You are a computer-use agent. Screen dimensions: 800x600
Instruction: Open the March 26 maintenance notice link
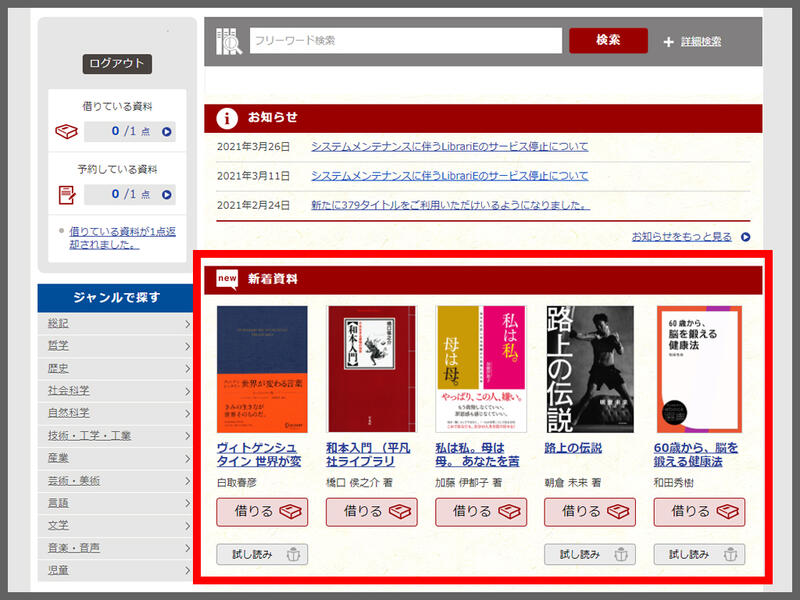pyautogui.click(x=449, y=146)
